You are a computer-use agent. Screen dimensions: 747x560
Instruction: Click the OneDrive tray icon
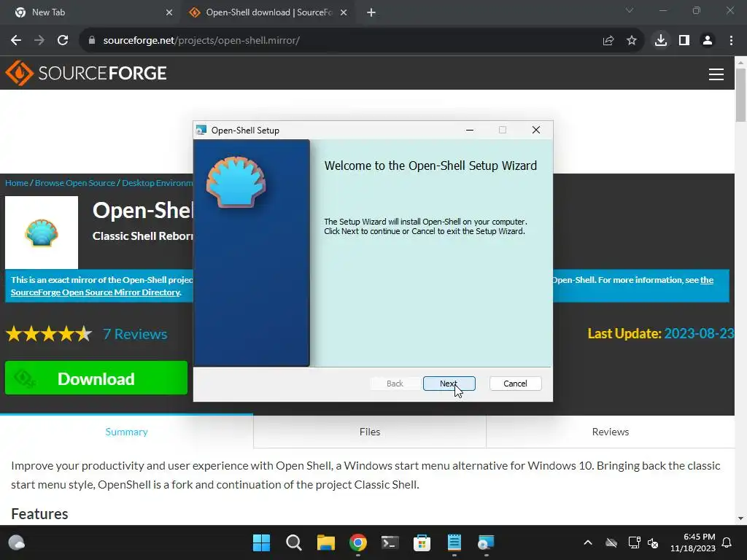(611, 542)
